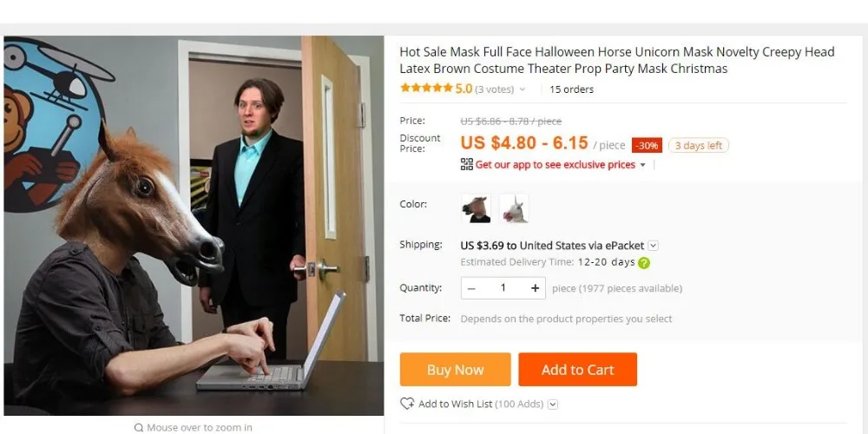The height and width of the screenshot is (434, 868).
Task: Expand the exclusive app prices arrow
Action: point(642,165)
